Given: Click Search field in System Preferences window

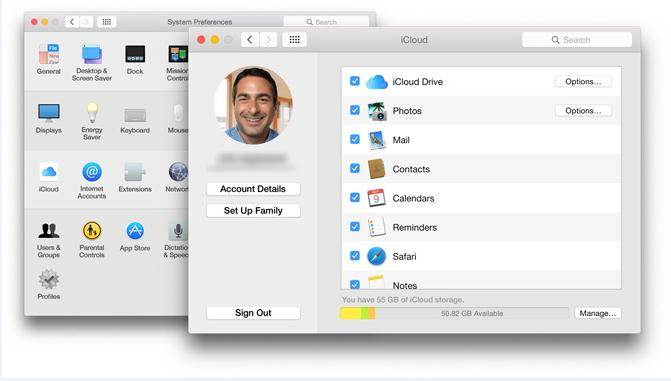Looking at the screenshot, I should tap(327, 21).
